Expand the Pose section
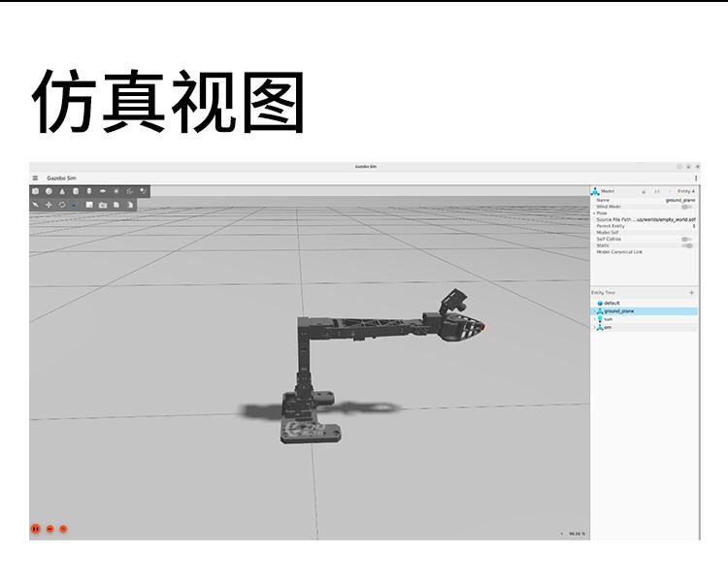 594,213
